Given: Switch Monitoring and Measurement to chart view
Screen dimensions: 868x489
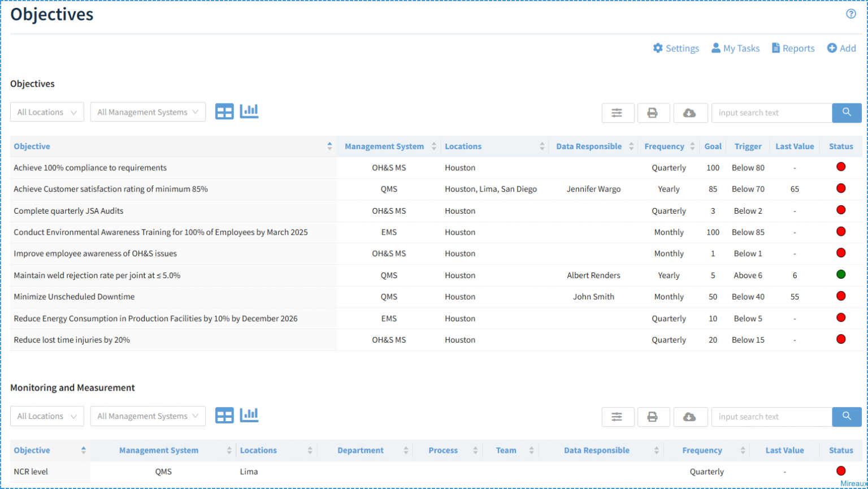Looking at the screenshot, I should click(x=249, y=416).
